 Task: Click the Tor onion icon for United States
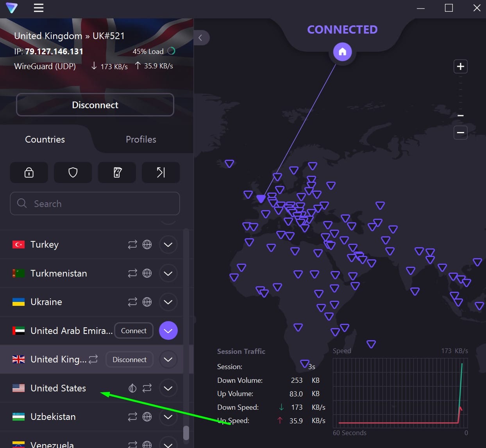(x=132, y=388)
